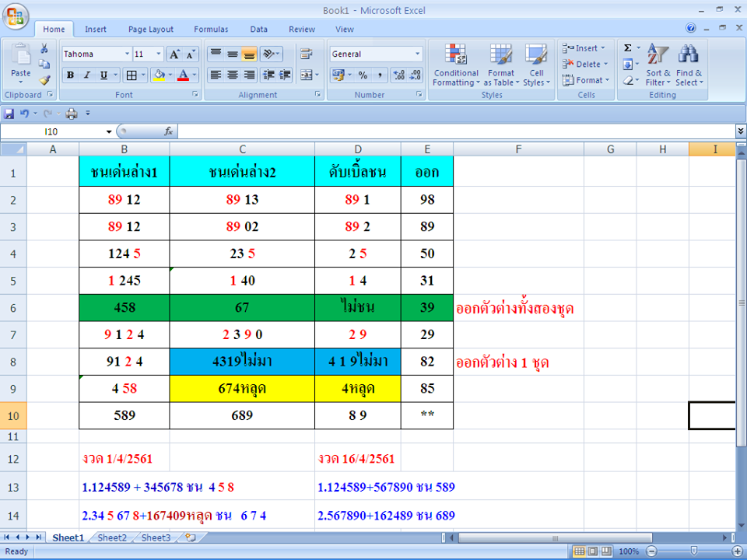Viewport: 747px width, 560px height.
Task: Click the zoom slider handle
Action: 693,551
